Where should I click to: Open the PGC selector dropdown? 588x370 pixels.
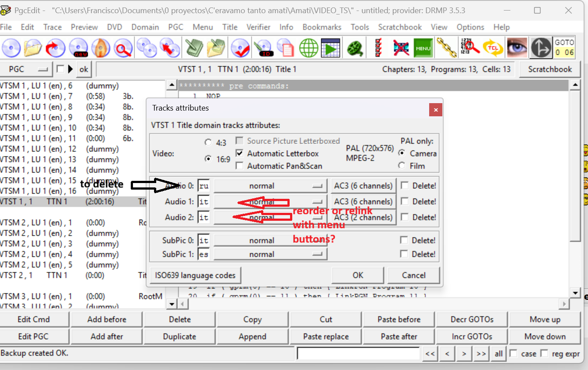25,69
